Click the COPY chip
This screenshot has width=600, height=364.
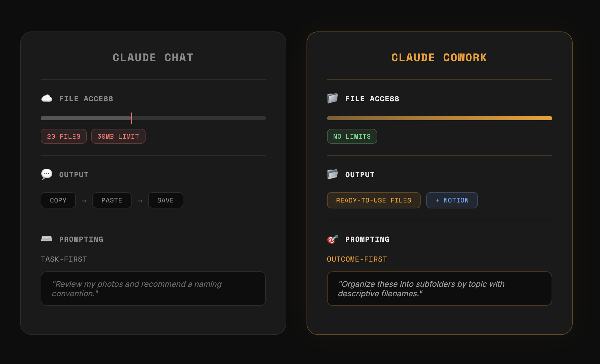pyautogui.click(x=58, y=200)
